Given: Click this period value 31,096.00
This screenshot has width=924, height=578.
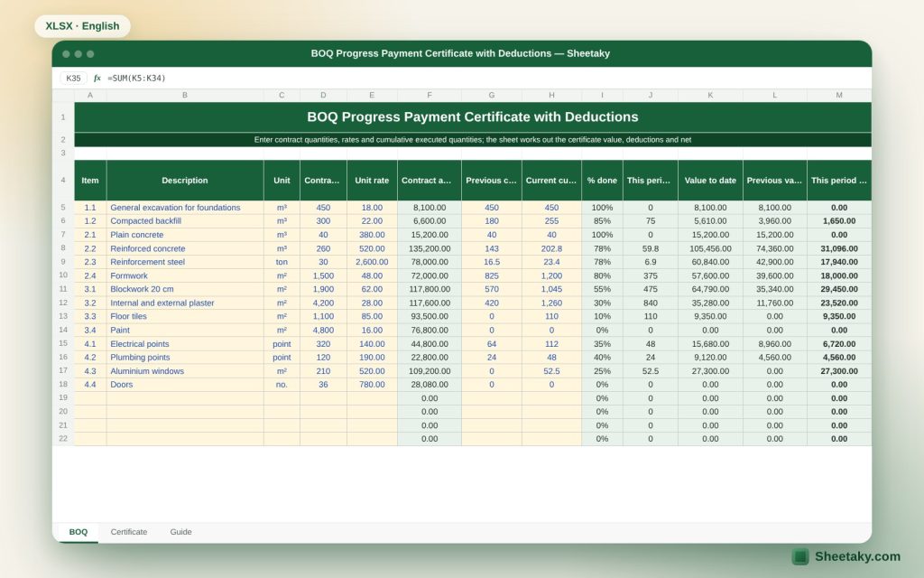Looking at the screenshot, I should pos(839,249).
